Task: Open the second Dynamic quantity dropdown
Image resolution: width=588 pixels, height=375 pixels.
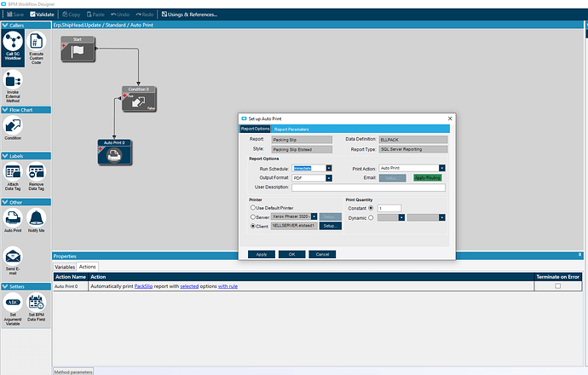Action: click(442, 217)
